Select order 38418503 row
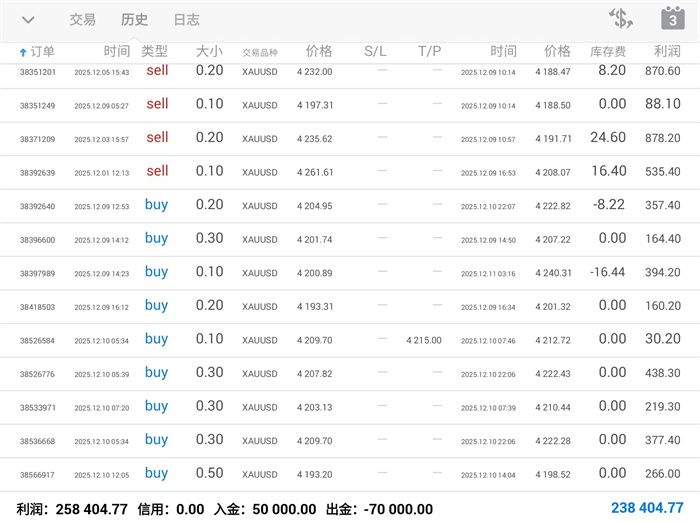This screenshot has height=522, width=700. tap(350, 306)
